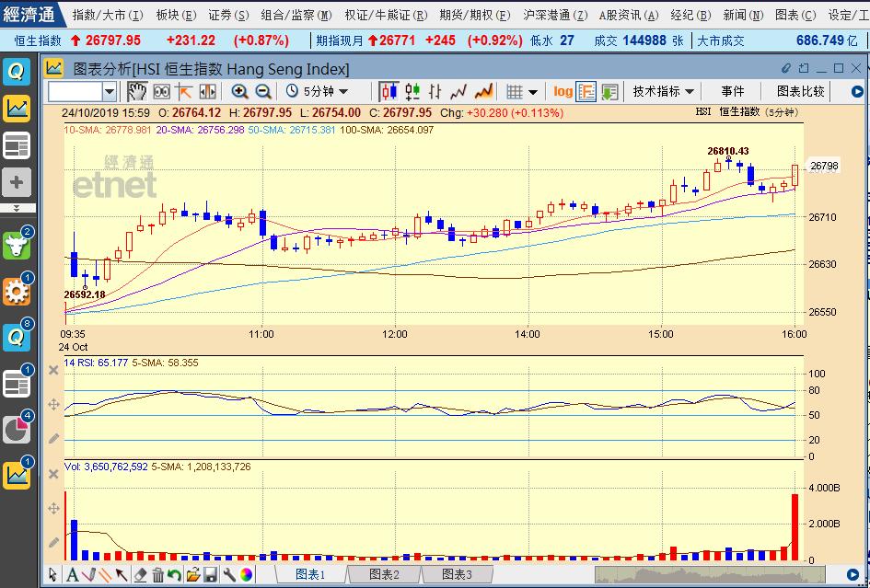870x588 pixels.
Task: Open the 沪深港通 menu
Action: pos(555,15)
